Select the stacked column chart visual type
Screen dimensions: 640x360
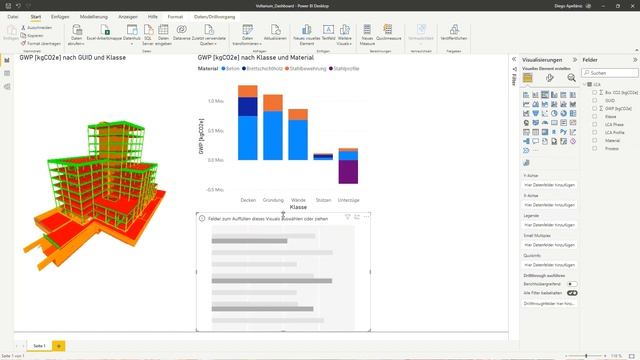tap(536, 95)
